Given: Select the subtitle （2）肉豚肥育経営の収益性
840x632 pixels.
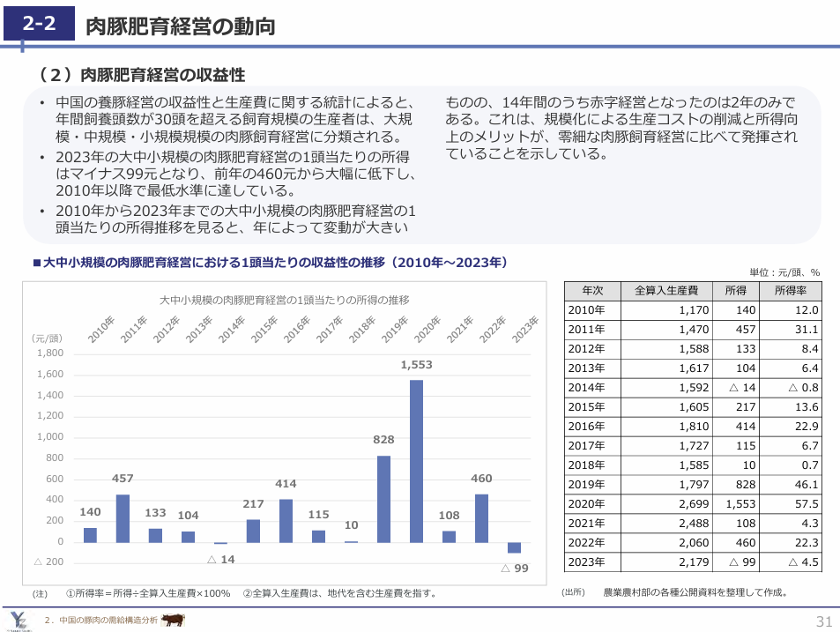Looking at the screenshot, I should [x=140, y=74].
